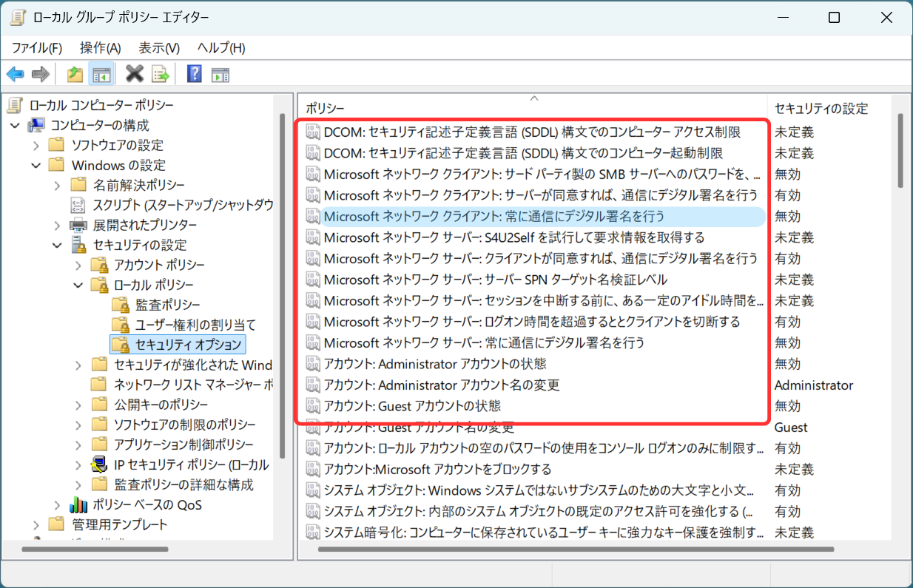This screenshot has width=913, height=588.
Task: Click the Back arrow toolbar icon
Action: 15,74
